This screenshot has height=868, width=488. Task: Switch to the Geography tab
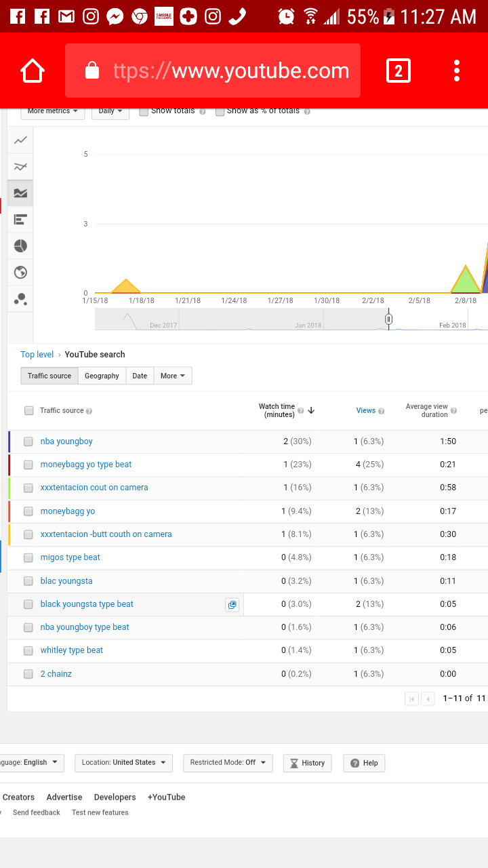(x=102, y=376)
